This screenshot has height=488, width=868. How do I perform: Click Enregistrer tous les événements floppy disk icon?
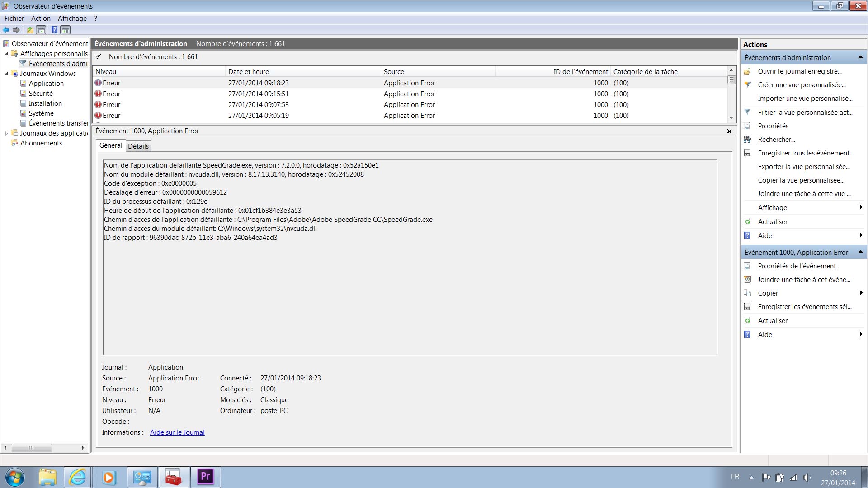click(748, 153)
